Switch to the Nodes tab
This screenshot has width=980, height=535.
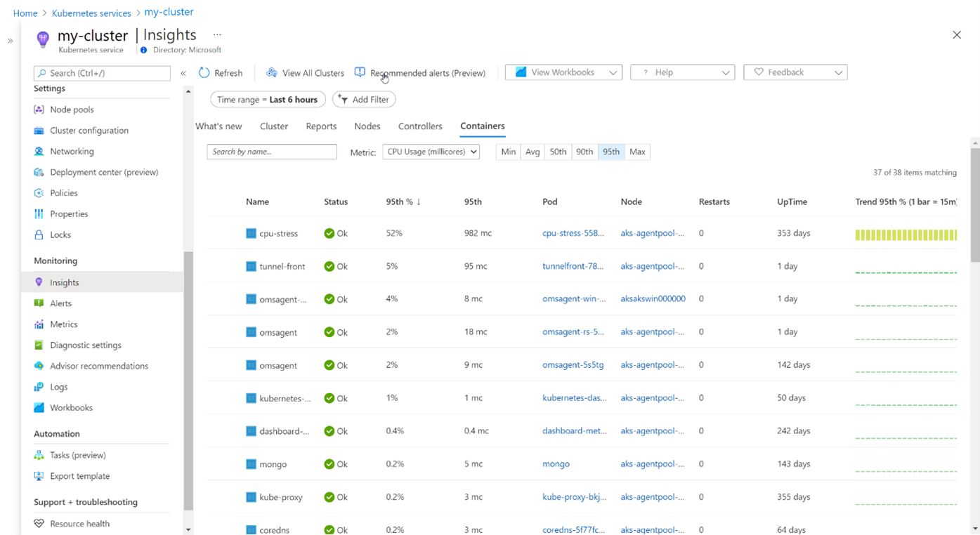click(x=367, y=126)
